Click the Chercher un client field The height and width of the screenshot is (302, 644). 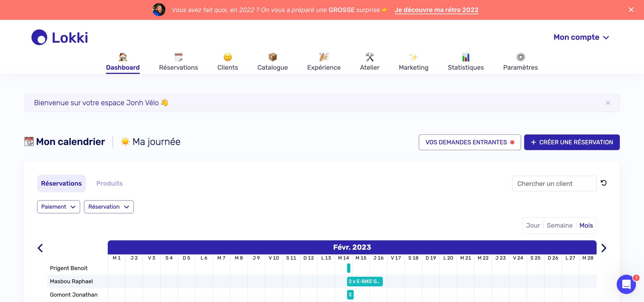[554, 184]
